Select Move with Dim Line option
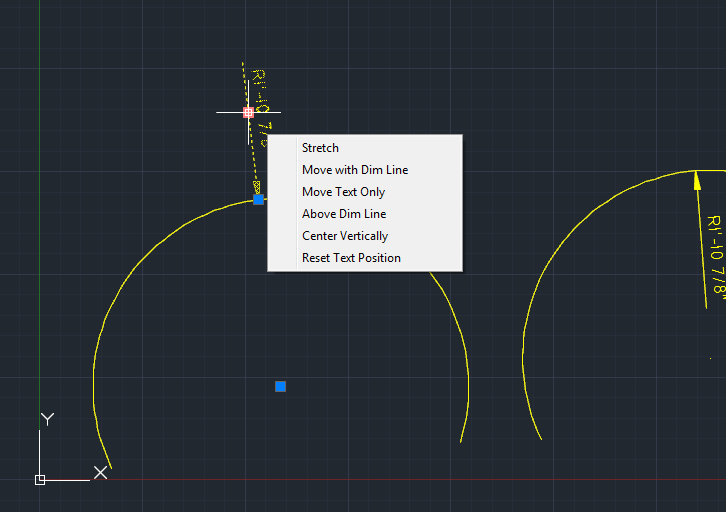Image resolution: width=726 pixels, height=512 pixels. 355,170
